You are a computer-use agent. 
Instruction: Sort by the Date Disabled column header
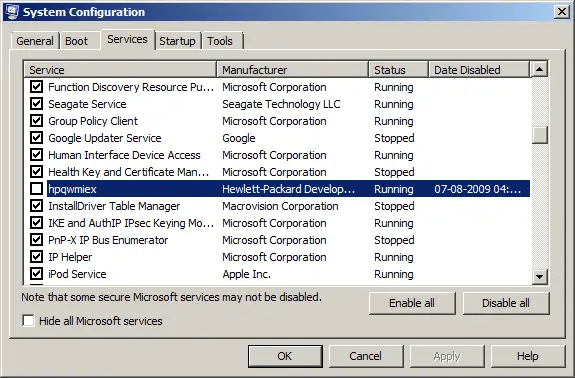479,70
